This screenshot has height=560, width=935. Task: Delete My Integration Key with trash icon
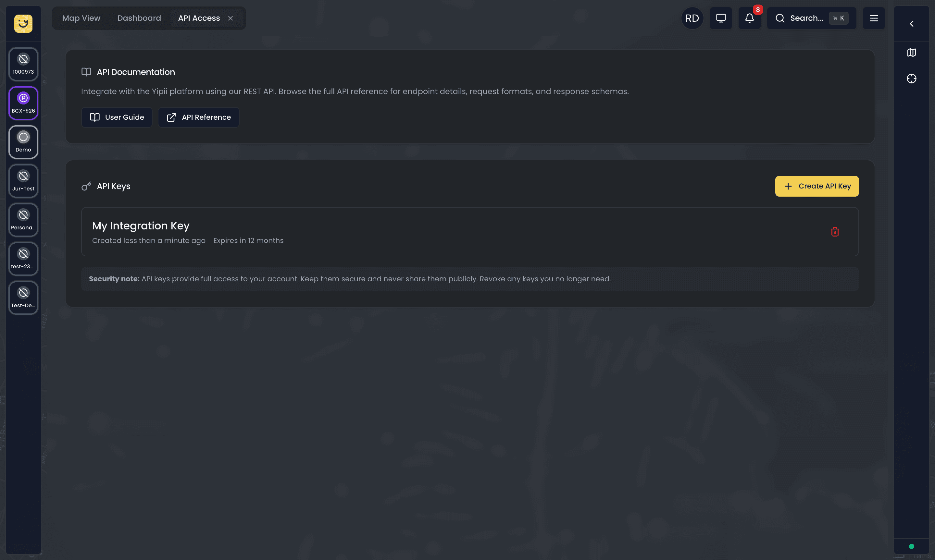click(835, 231)
